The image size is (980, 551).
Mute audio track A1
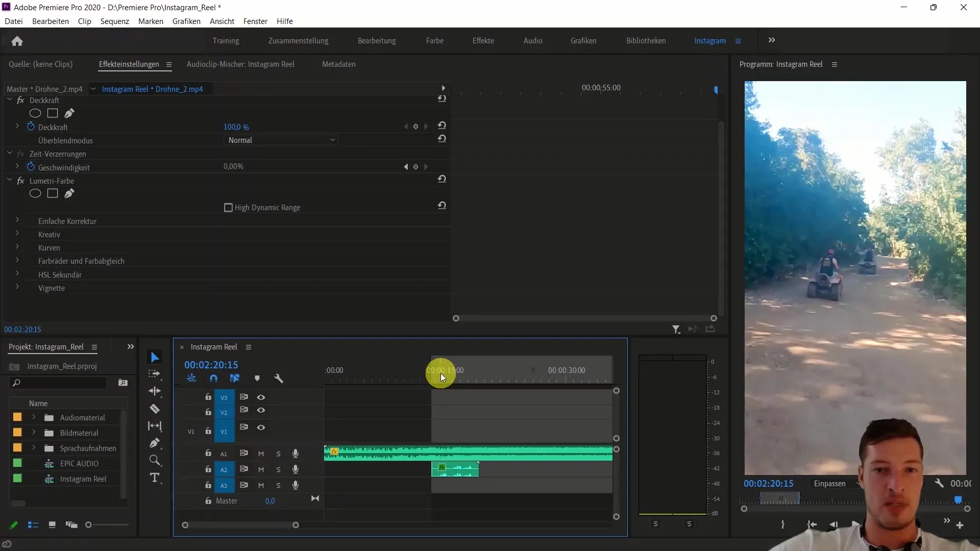click(x=261, y=454)
